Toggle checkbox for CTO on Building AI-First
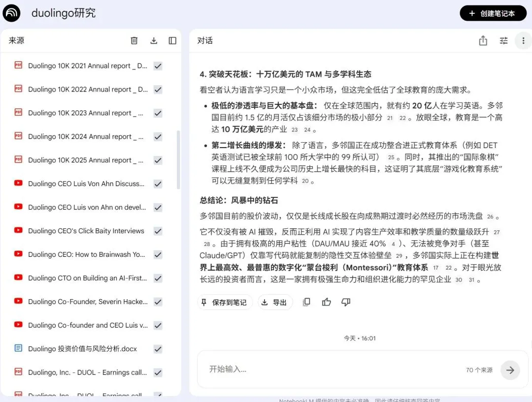This screenshot has height=402, width=532. point(158,278)
